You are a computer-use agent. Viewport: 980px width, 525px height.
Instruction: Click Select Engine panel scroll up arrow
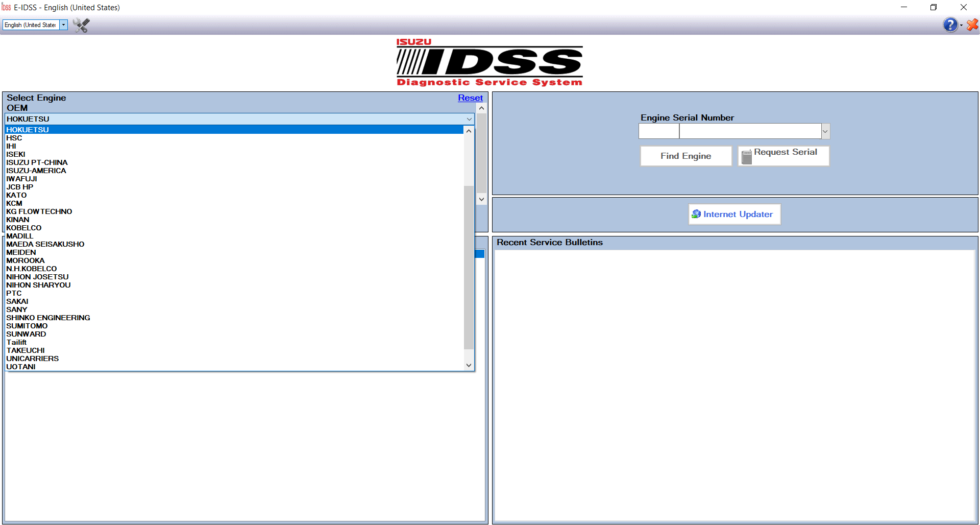click(x=481, y=108)
